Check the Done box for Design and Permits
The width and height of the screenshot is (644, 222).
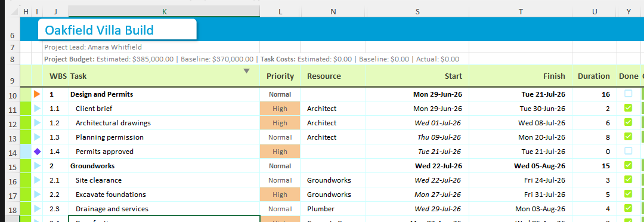[x=628, y=94]
